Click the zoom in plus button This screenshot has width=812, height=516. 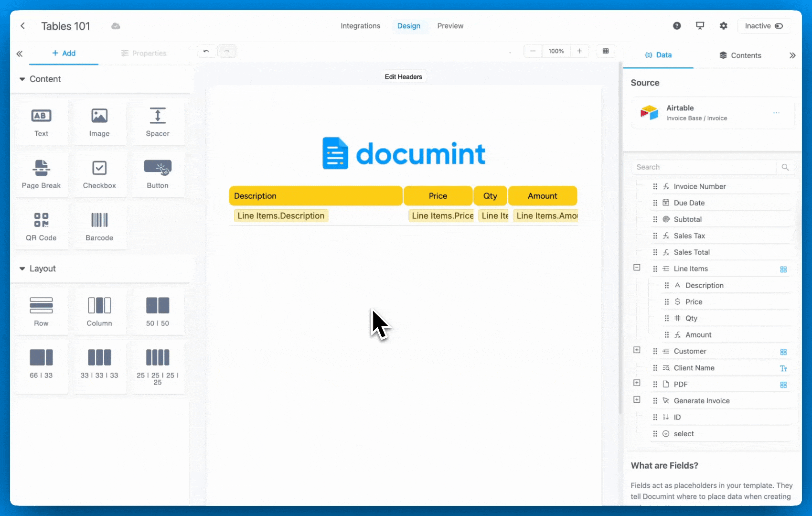579,51
